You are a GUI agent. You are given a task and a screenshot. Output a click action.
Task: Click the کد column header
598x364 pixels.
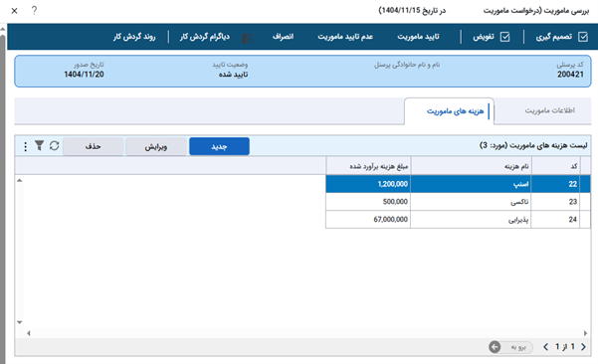tap(555, 166)
